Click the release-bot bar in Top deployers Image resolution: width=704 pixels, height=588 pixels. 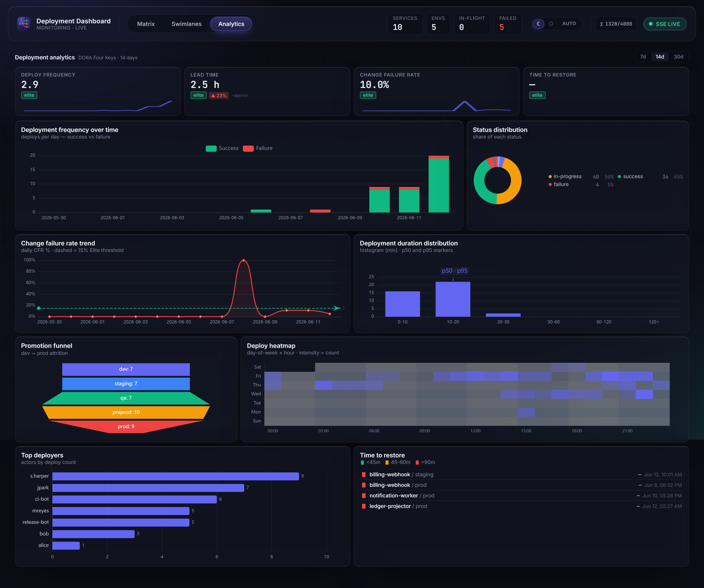121,522
